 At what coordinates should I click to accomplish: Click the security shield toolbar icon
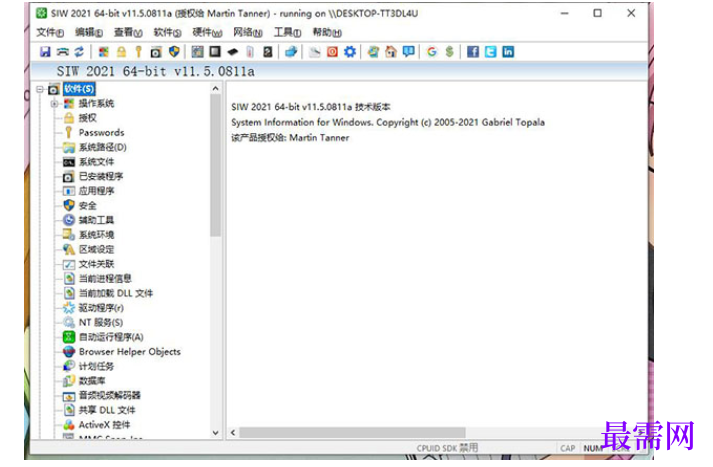[174, 52]
